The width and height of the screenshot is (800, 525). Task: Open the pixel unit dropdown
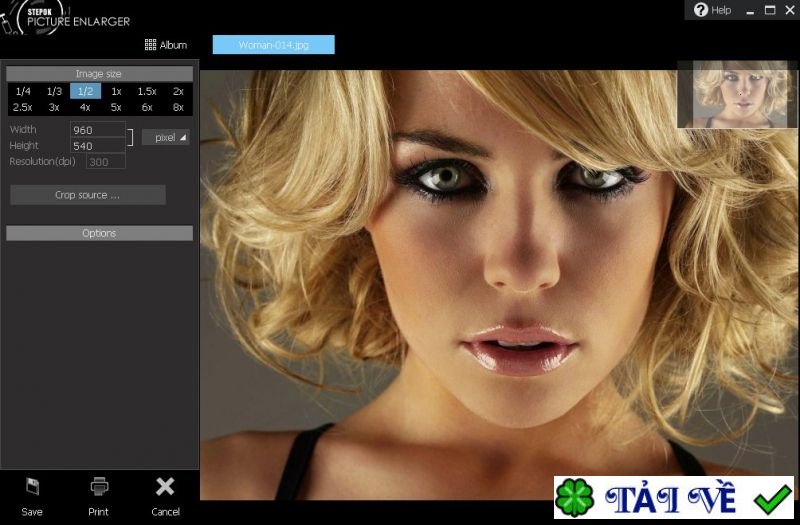click(x=166, y=137)
